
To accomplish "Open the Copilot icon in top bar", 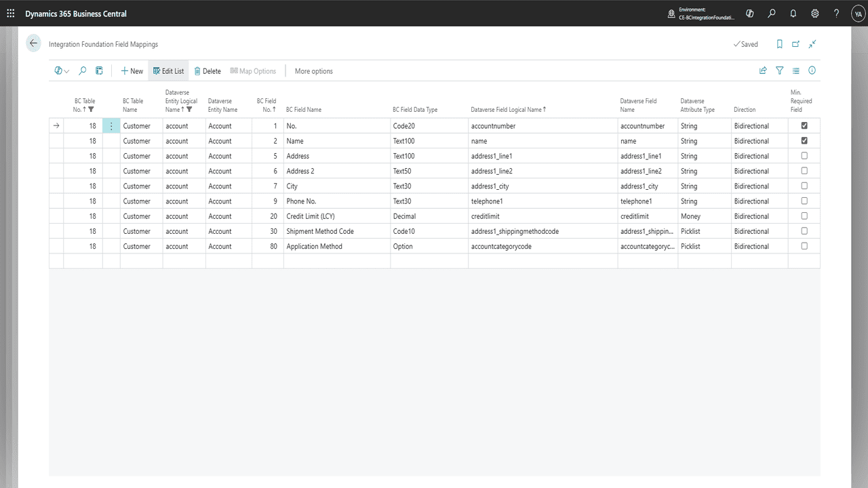I will pos(750,14).
